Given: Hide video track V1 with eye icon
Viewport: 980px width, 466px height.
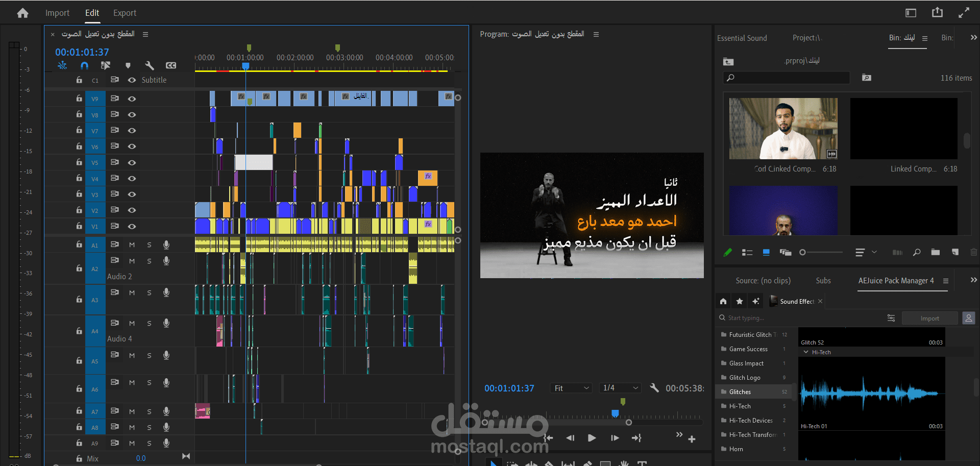Looking at the screenshot, I should (x=132, y=226).
